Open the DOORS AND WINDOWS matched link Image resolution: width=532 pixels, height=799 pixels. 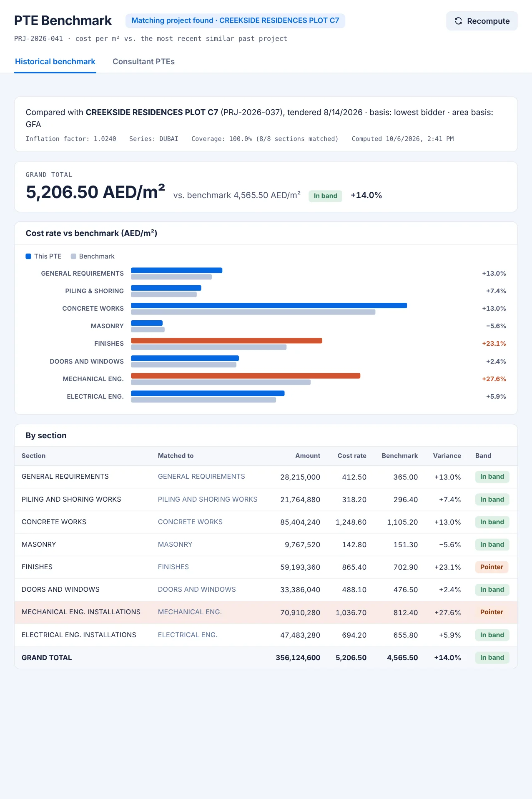(x=197, y=590)
